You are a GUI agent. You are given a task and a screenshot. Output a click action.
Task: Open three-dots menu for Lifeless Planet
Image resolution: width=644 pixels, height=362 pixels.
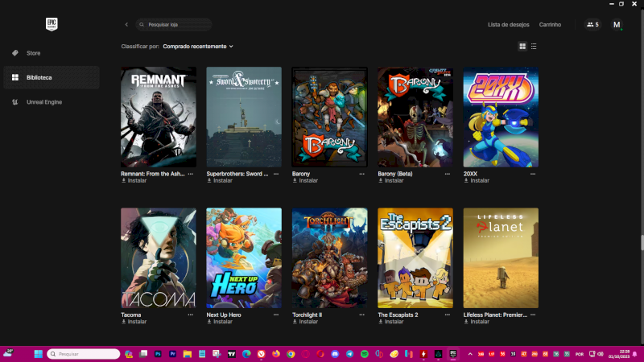point(533,315)
